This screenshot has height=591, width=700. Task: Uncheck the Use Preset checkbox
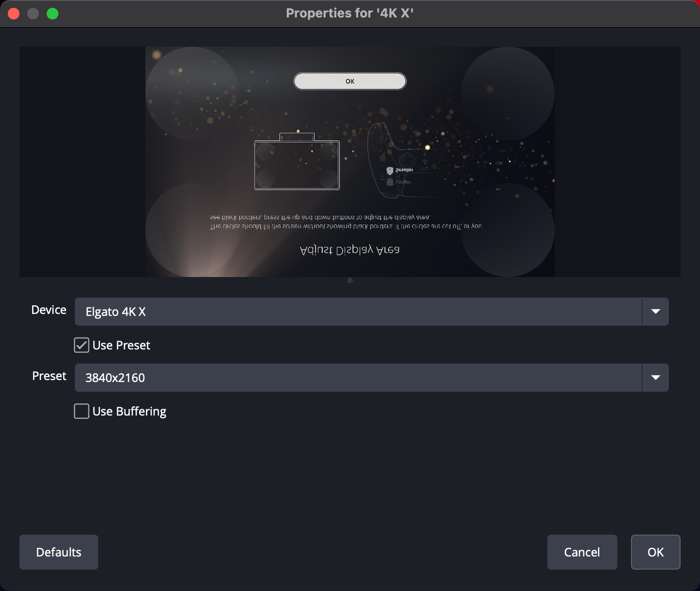(82, 345)
